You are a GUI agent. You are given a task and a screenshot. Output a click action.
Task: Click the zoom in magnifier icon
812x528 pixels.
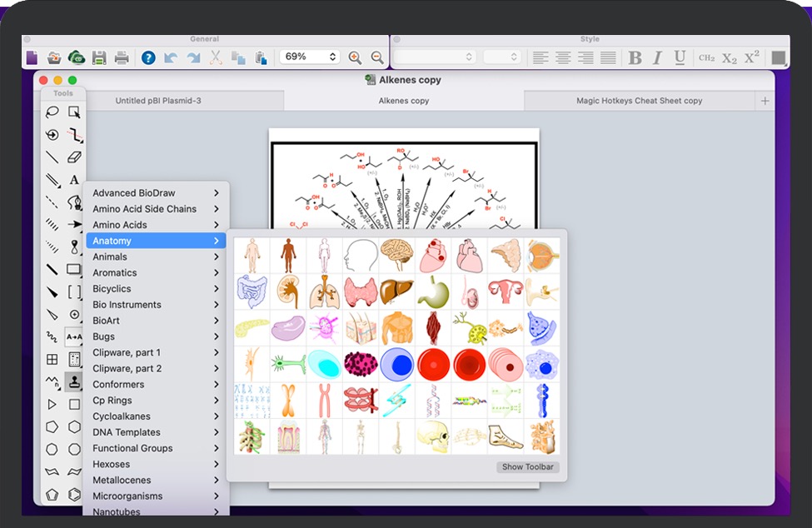(x=355, y=57)
